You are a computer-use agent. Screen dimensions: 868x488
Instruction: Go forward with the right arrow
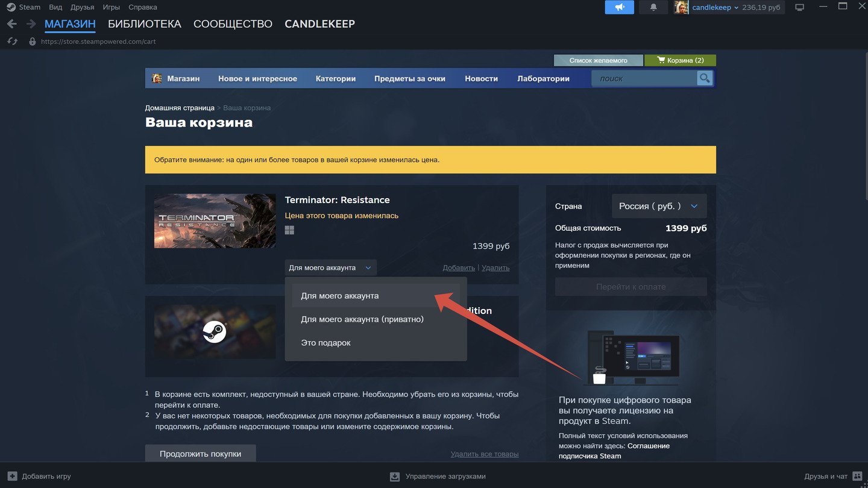(31, 24)
